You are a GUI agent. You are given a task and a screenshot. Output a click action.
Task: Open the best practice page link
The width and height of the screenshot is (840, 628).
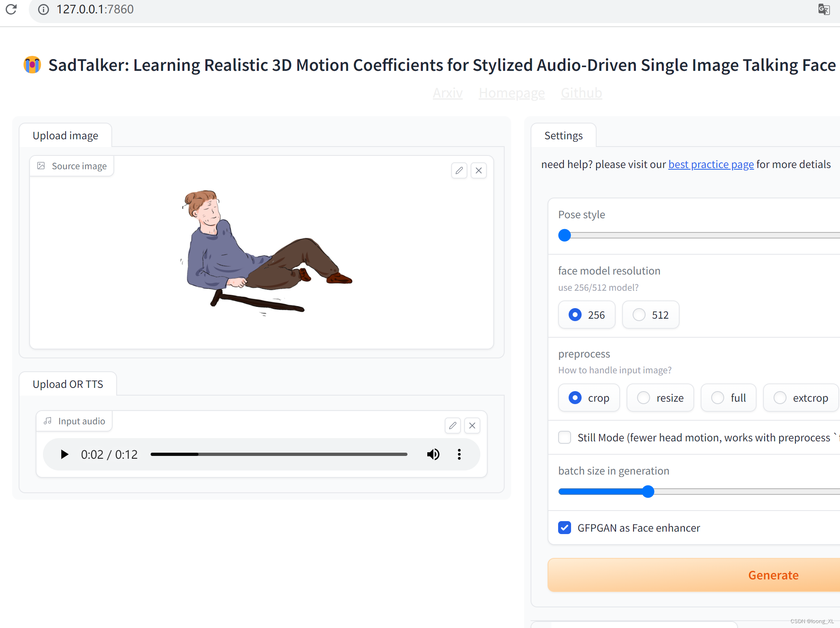[710, 164]
